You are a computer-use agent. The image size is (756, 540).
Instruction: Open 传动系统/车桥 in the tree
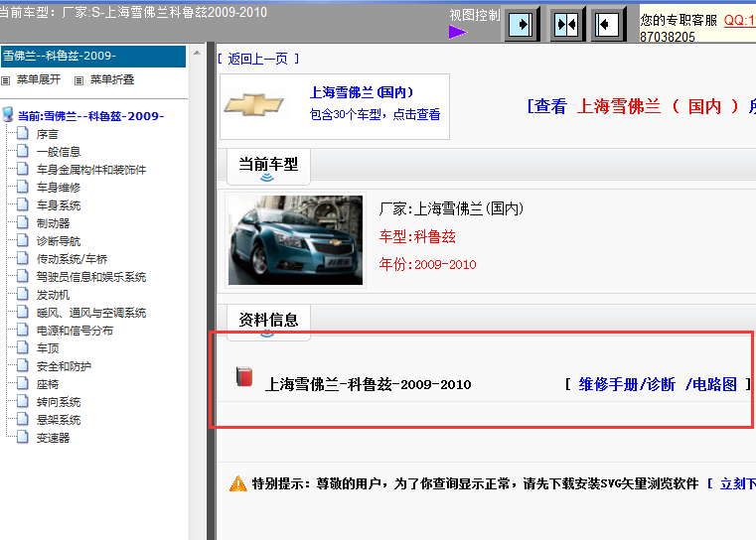click(x=72, y=259)
